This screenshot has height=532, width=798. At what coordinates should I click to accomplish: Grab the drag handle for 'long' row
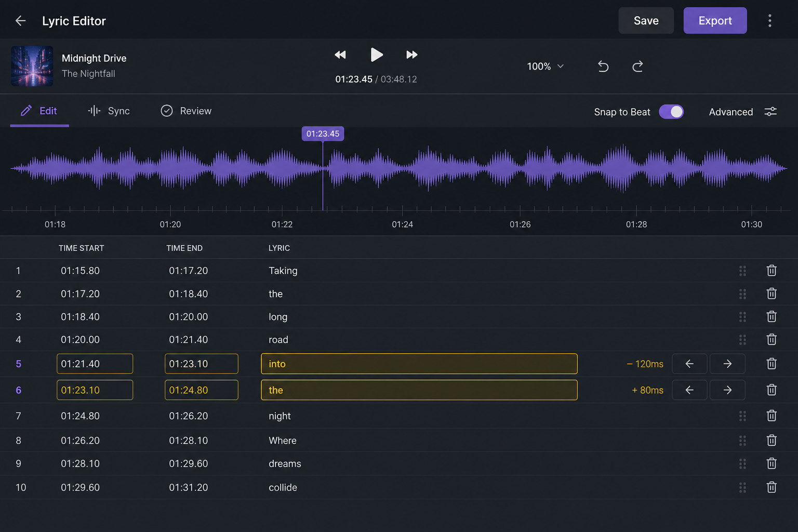pos(742,316)
